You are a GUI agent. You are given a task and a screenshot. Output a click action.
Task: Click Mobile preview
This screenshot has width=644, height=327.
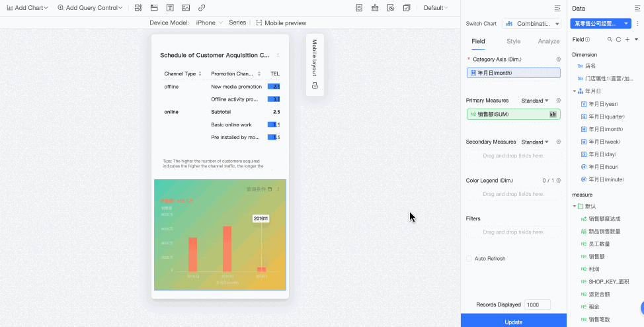[281, 23]
